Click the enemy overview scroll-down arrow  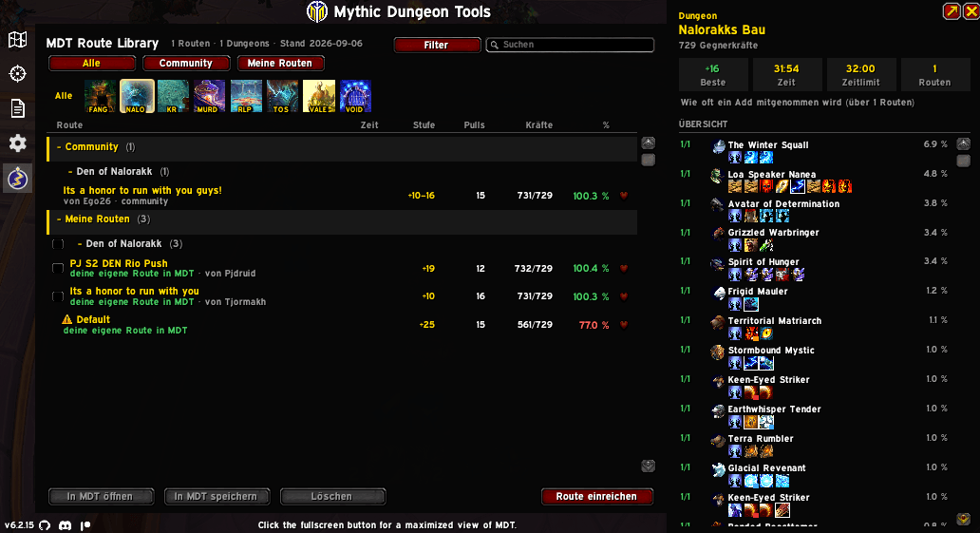(x=964, y=520)
